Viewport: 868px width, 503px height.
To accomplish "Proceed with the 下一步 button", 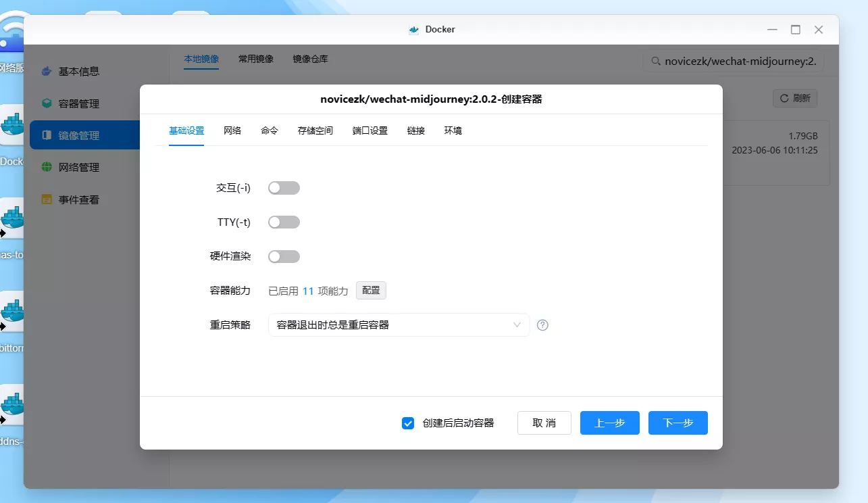I will (x=678, y=423).
